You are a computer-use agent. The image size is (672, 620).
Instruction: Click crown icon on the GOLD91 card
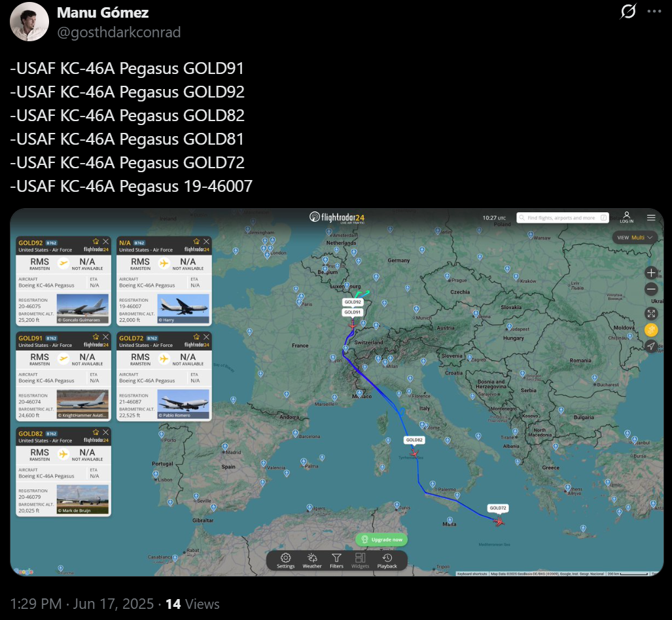point(96,337)
